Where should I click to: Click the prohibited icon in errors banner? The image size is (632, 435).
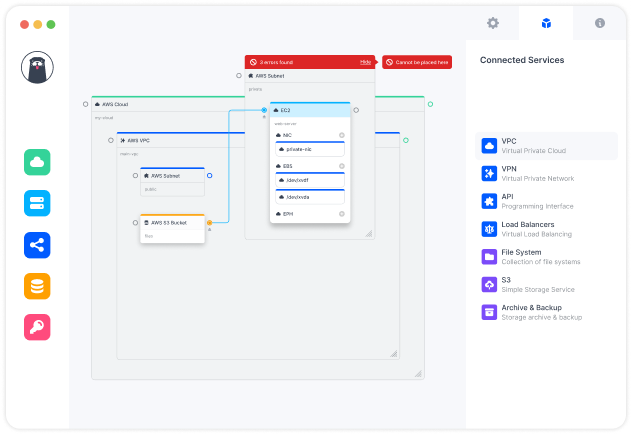pos(253,62)
